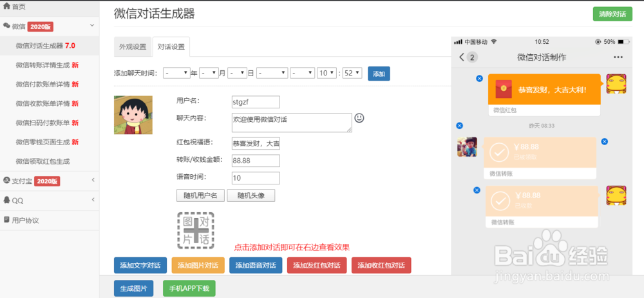This screenshot has width=644, height=298.
Task: Open 微信付款账单详情 in sidebar
Action: (x=47, y=84)
